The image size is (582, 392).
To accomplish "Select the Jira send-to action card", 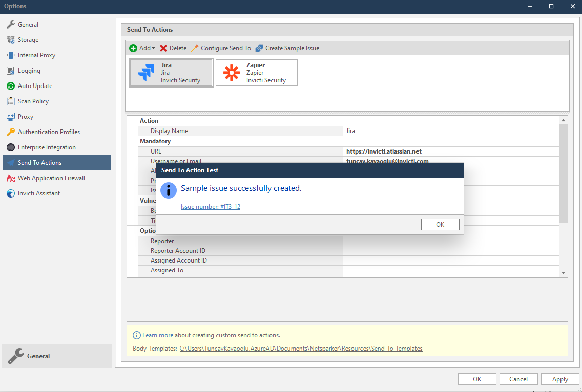I will 171,72.
